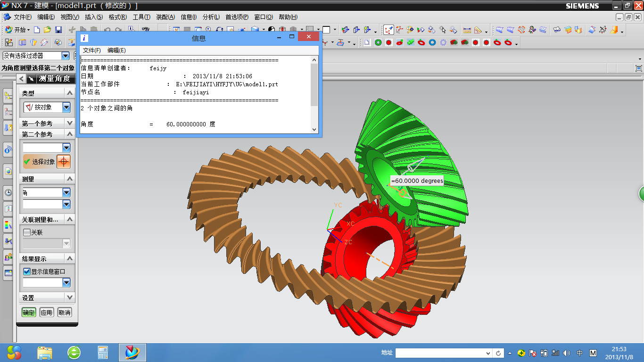Expand the 第一个参考 section

pyautogui.click(x=69, y=123)
